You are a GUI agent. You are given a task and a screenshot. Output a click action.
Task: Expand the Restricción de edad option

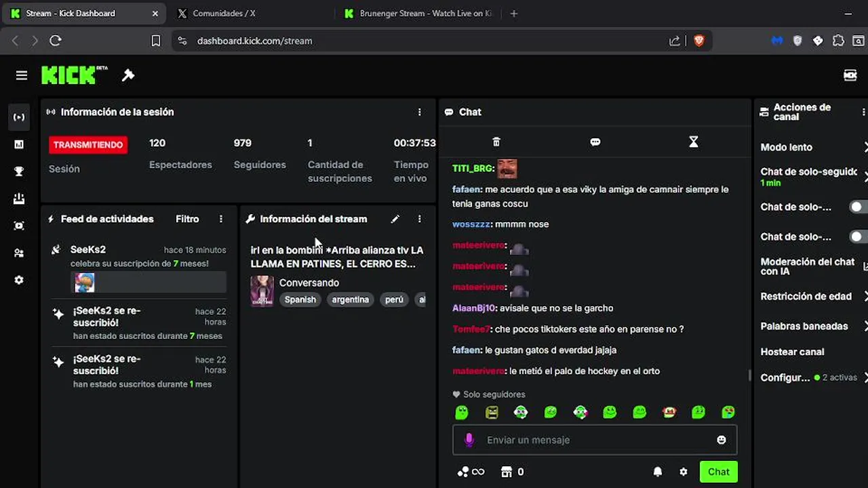(865, 296)
